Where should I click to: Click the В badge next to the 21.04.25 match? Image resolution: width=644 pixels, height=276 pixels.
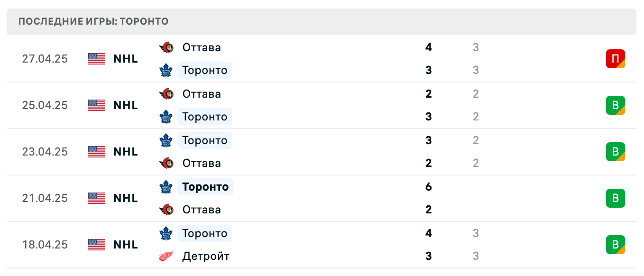[x=616, y=198]
